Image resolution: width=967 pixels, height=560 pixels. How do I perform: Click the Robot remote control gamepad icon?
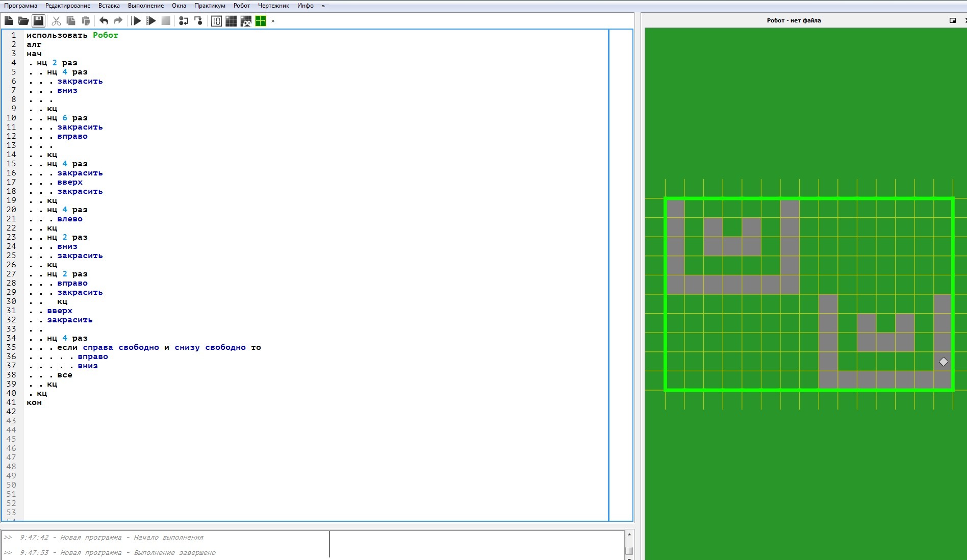(246, 21)
